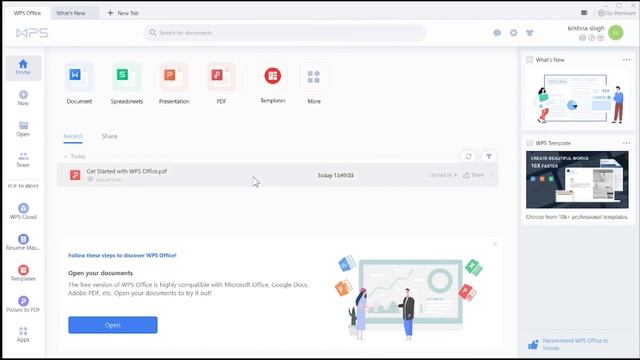Screen dimensions: 640x360
Task: Click the PDF file icon of Get Started row
Action: coord(75,175)
